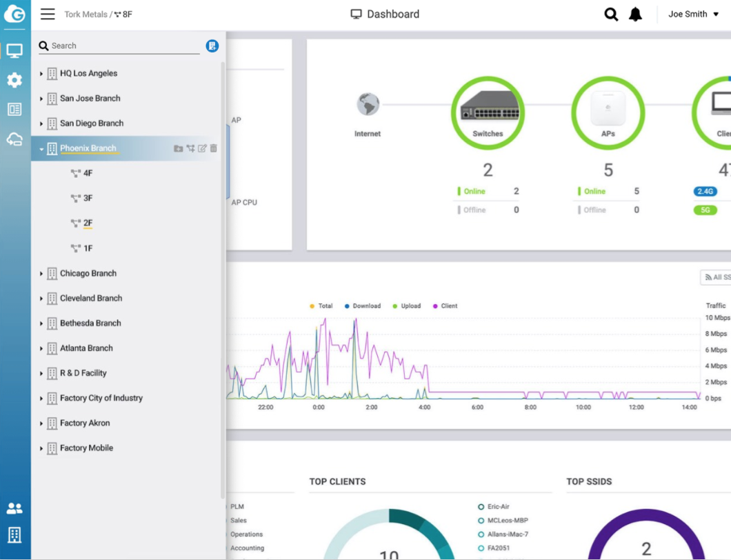This screenshot has width=731, height=560.
Task: Expand Chicago Branch node
Action: click(x=41, y=274)
